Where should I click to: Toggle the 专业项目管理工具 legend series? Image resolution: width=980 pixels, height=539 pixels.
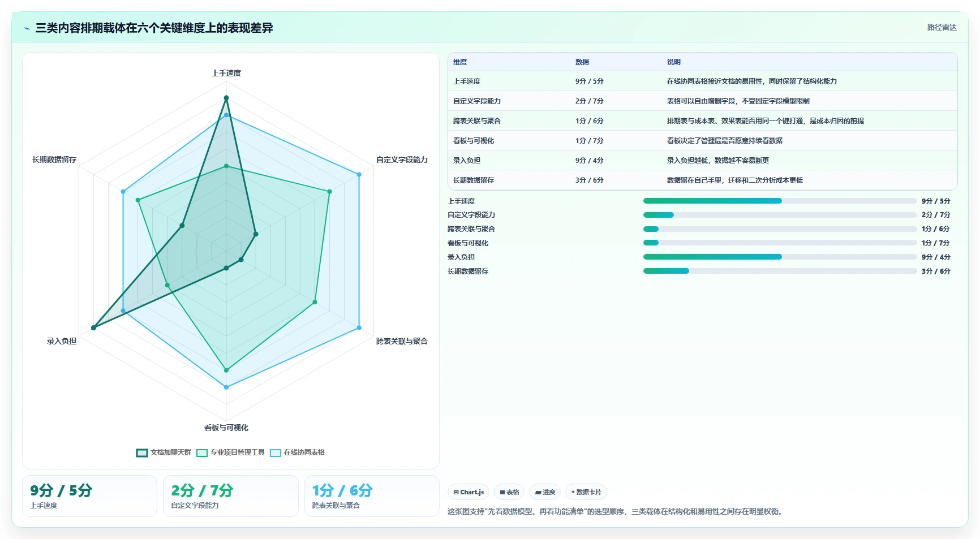click(x=230, y=452)
